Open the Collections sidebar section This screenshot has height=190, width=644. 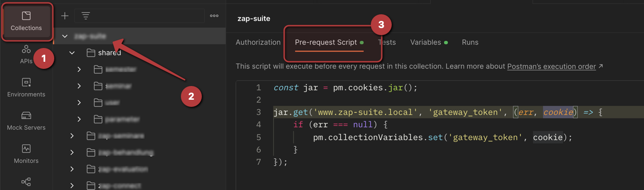coord(26,22)
